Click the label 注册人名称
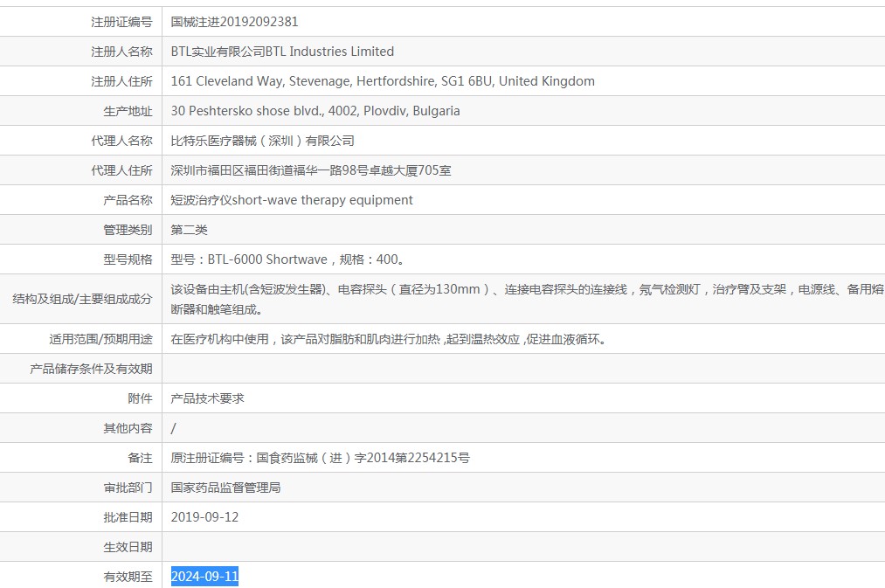885x588 pixels. point(122,52)
